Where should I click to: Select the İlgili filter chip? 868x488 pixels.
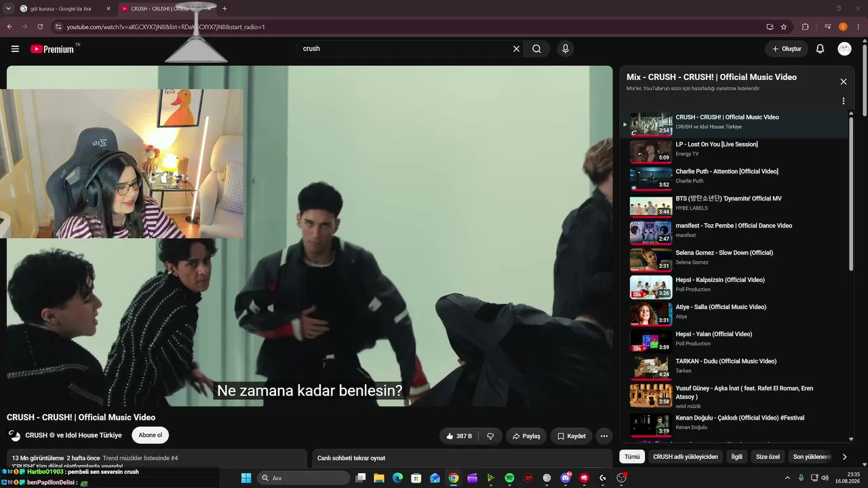pos(736,457)
